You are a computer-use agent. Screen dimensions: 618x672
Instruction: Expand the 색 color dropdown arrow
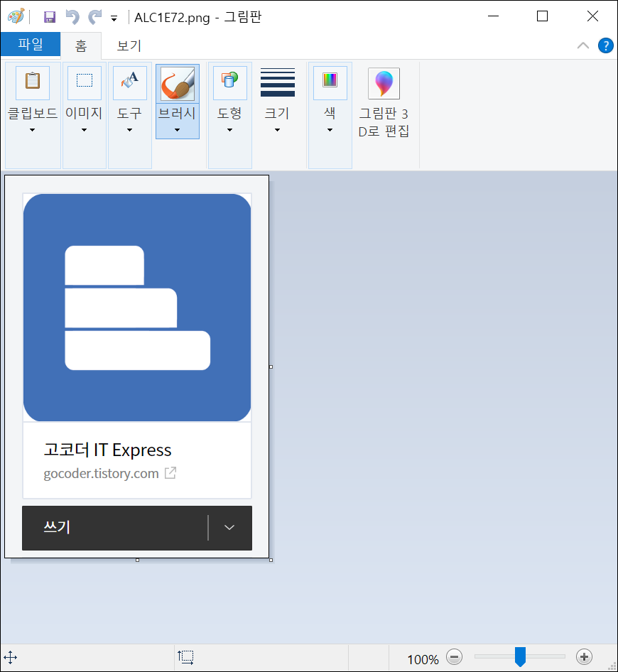pos(330,130)
